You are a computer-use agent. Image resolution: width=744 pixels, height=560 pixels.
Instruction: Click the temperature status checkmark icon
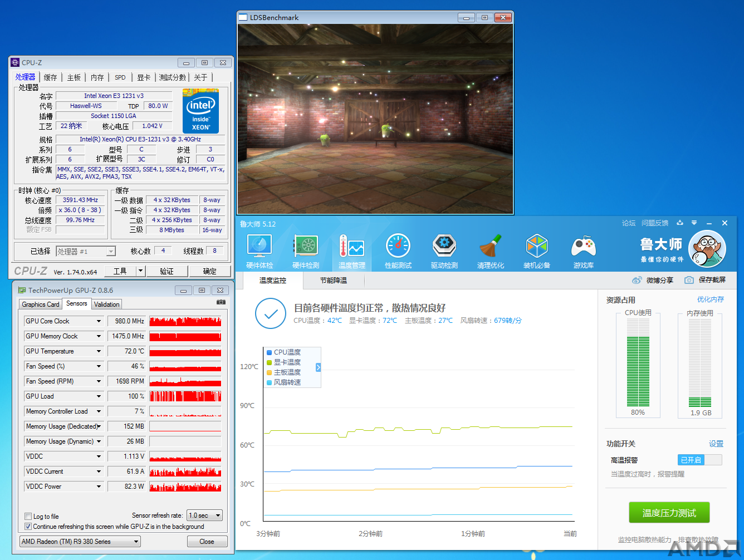coord(271,313)
